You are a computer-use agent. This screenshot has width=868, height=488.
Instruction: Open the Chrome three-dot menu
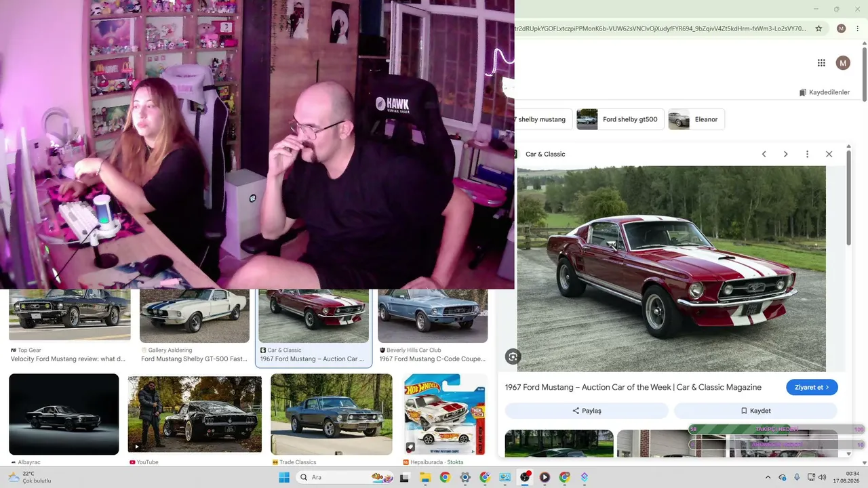click(857, 28)
